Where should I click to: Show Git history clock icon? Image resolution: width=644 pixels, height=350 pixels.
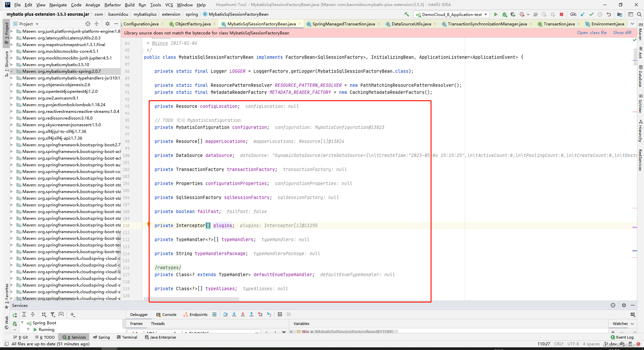600,14
